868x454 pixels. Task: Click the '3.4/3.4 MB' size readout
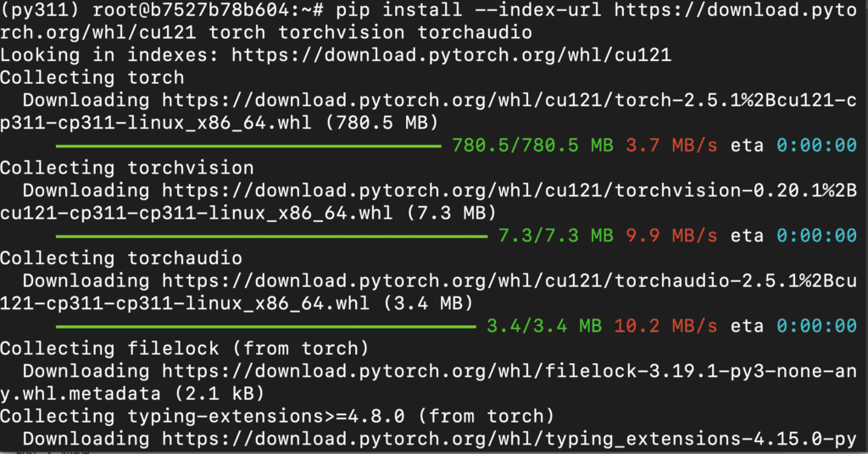[544, 325]
